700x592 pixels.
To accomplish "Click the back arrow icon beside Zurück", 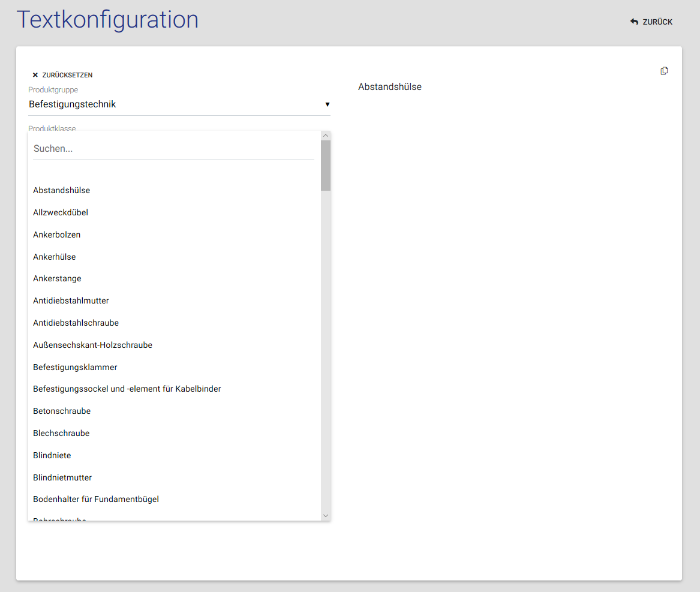I will (x=634, y=22).
